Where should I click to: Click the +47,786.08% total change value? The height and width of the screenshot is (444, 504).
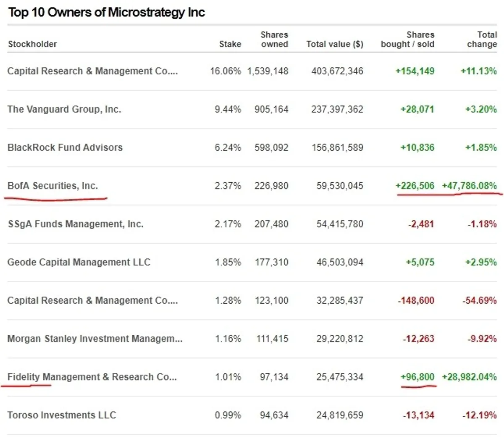click(x=469, y=186)
